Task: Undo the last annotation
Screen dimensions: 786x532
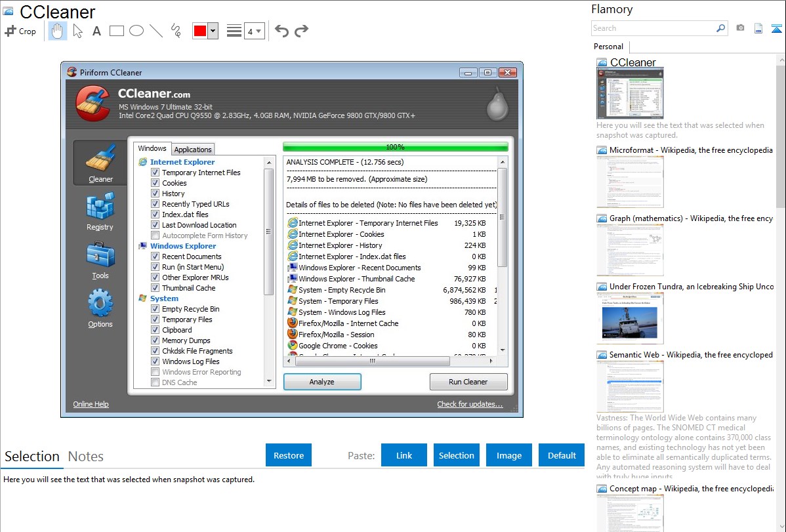Action: pos(281,31)
